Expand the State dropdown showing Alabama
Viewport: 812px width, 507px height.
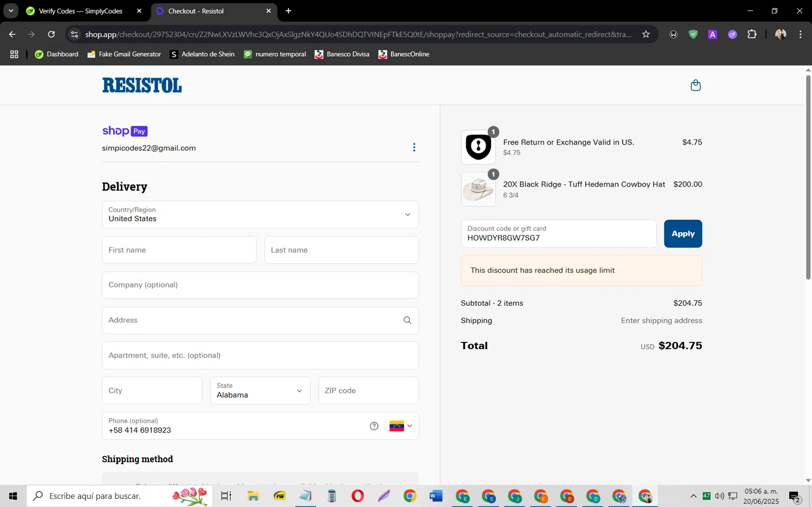[x=260, y=391]
